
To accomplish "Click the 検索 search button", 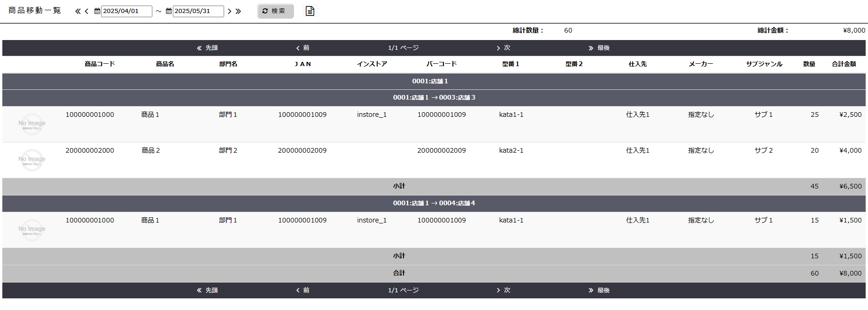I will point(275,11).
